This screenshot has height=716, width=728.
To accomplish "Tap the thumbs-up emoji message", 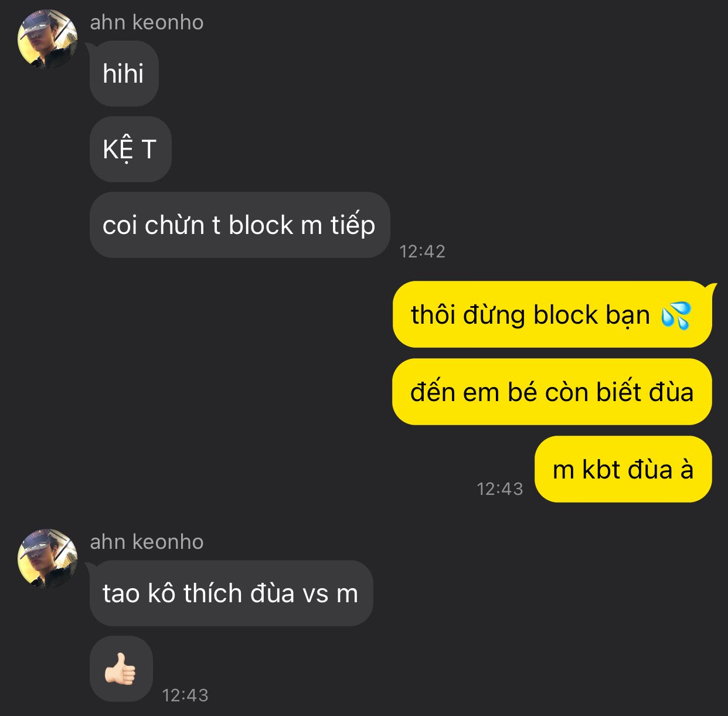I will 121,669.
